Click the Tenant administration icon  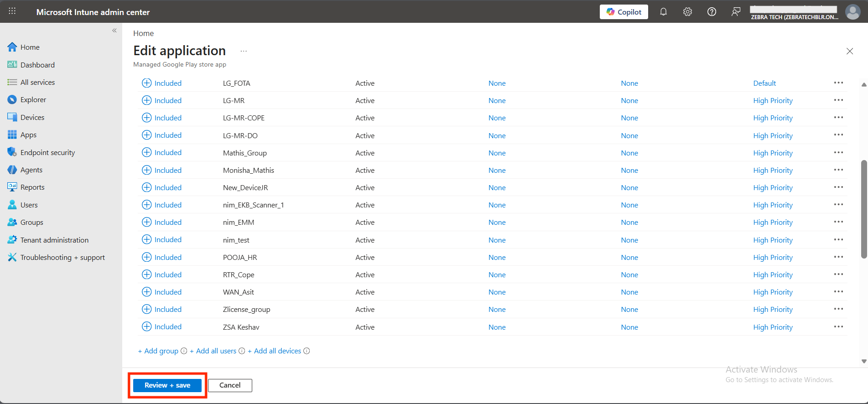pyautogui.click(x=12, y=240)
